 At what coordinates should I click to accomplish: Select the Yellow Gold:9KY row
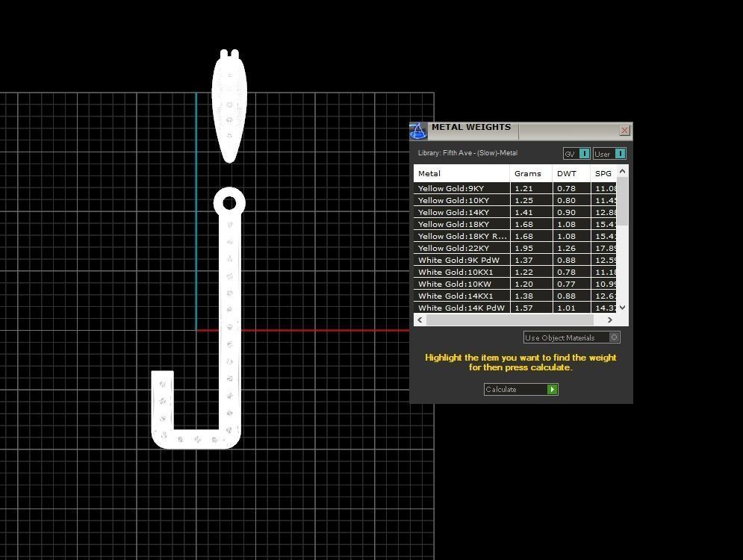(514, 188)
